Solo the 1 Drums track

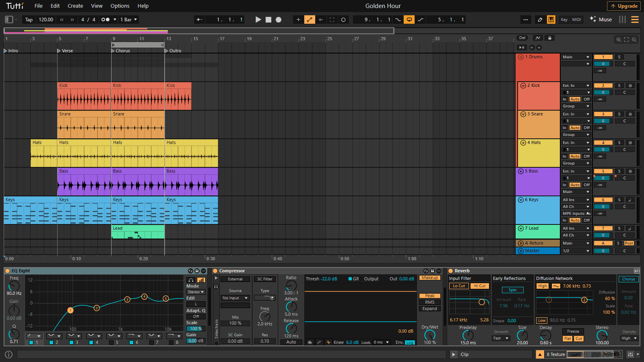click(619, 57)
